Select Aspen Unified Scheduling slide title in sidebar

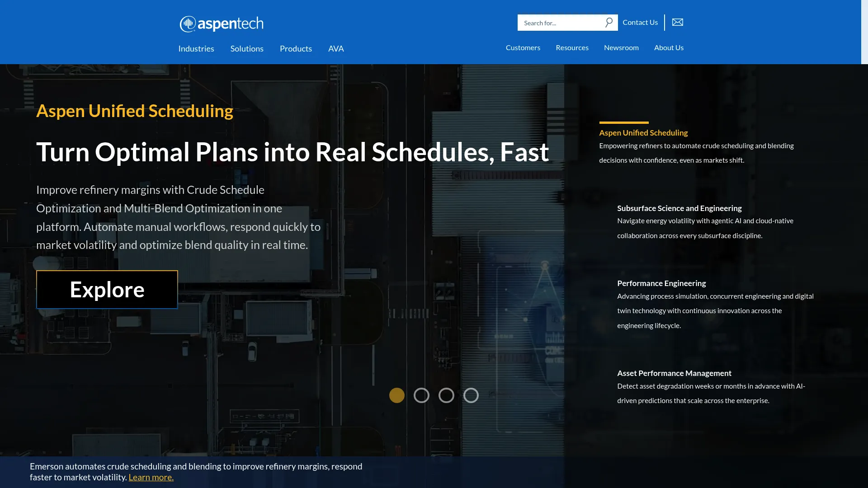[643, 133]
